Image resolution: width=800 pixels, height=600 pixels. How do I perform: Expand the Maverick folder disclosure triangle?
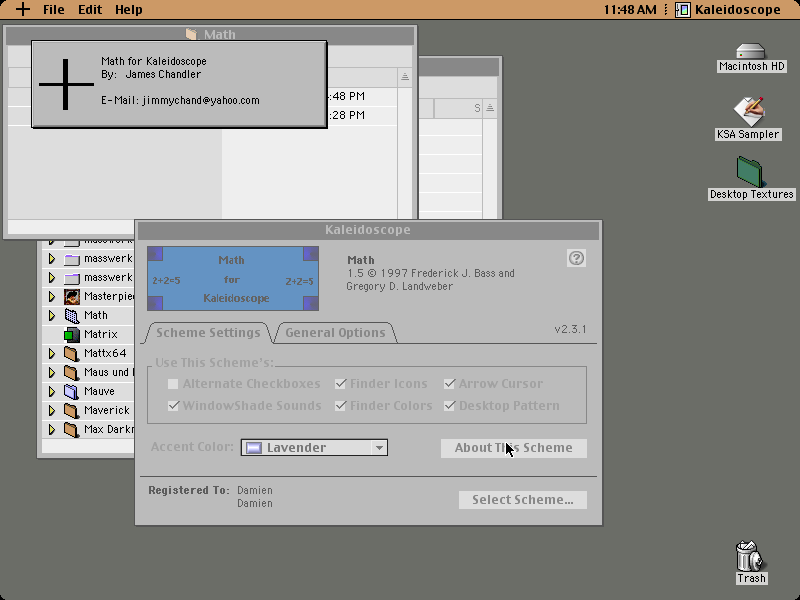tap(52, 410)
